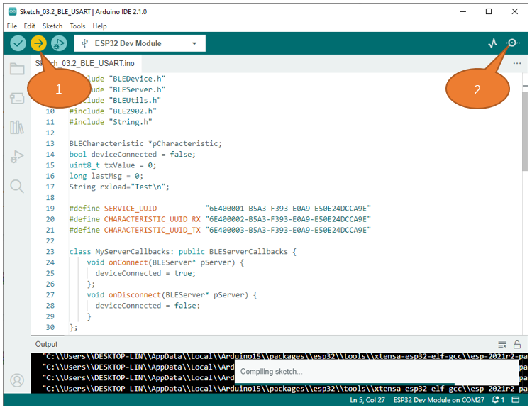Toggle the bottom panel icon in status bar

516,400
